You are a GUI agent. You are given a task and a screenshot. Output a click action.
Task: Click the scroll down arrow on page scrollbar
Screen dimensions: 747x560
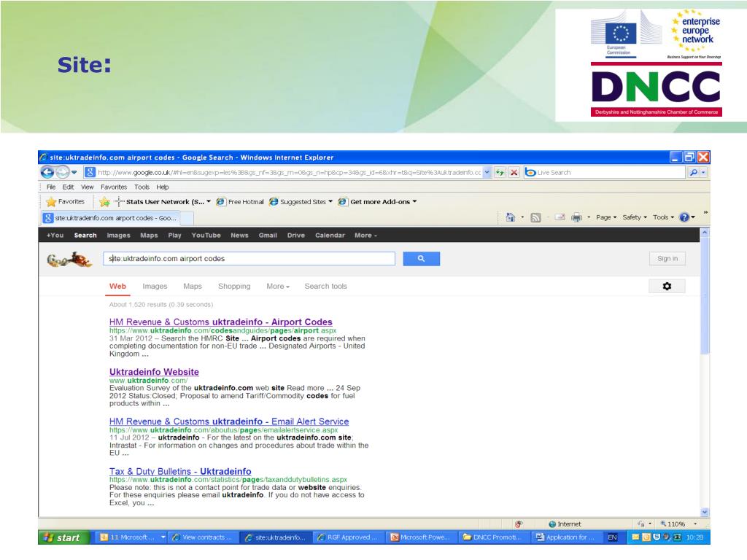click(705, 513)
